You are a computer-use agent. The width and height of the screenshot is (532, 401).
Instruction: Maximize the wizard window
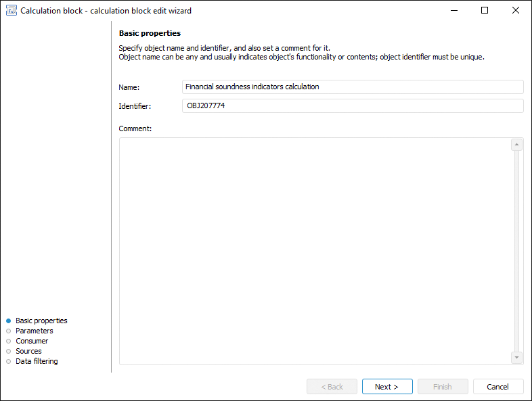pyautogui.click(x=485, y=11)
